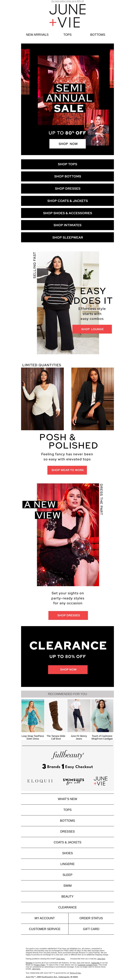
Task: Open the Tamara Wide Calf Boot image
Action: click(56, 716)
